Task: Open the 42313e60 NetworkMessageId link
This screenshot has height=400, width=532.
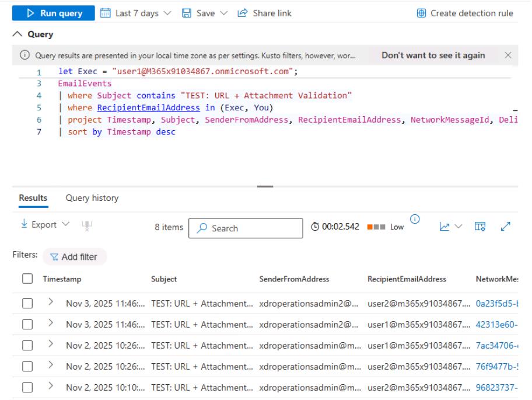Action: coord(495,325)
